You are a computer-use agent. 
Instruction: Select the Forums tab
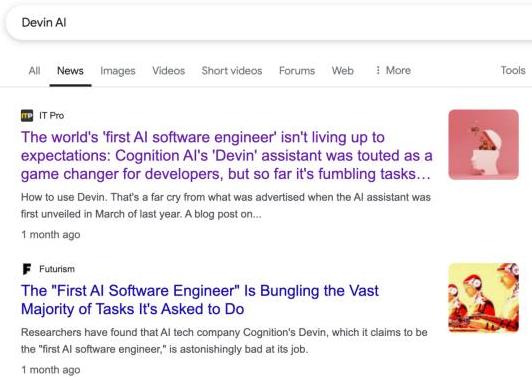[x=297, y=71]
